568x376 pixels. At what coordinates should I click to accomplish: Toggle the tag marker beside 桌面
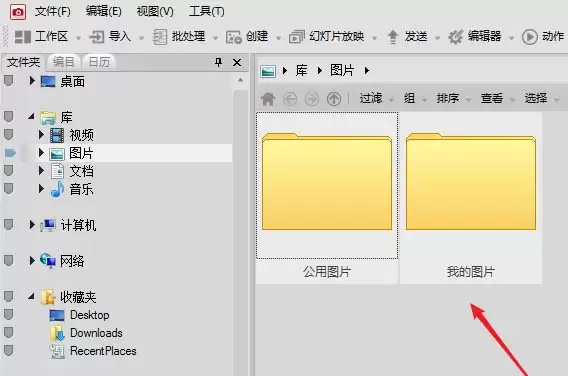(9, 81)
